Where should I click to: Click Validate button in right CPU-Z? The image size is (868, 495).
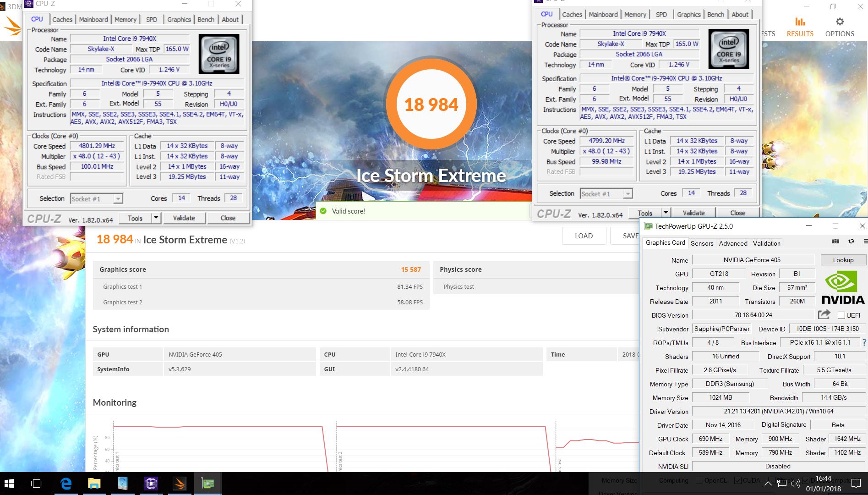(694, 213)
